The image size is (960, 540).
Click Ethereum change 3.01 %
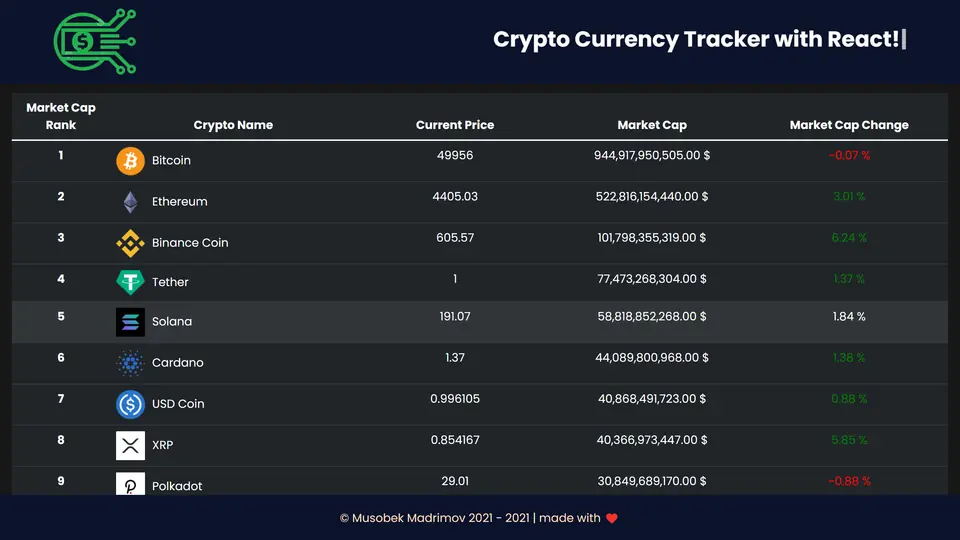point(849,197)
